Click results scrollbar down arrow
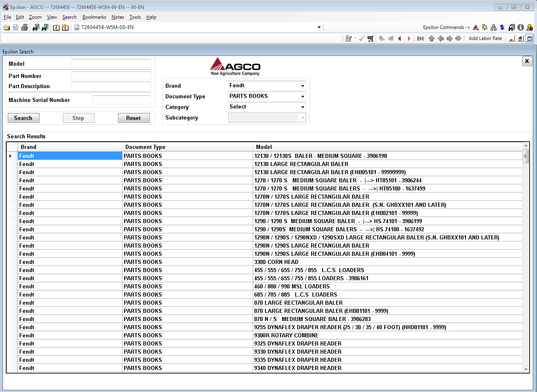Image resolution: width=537 pixels, height=392 pixels. point(526,369)
